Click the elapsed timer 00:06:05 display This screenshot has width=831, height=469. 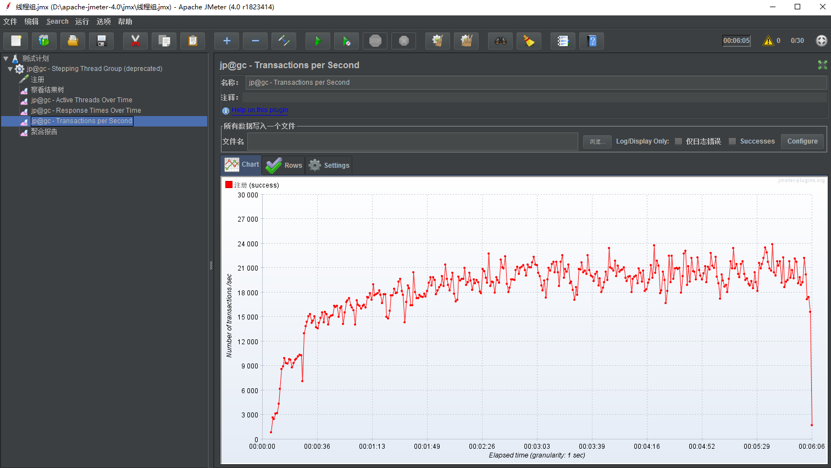737,41
